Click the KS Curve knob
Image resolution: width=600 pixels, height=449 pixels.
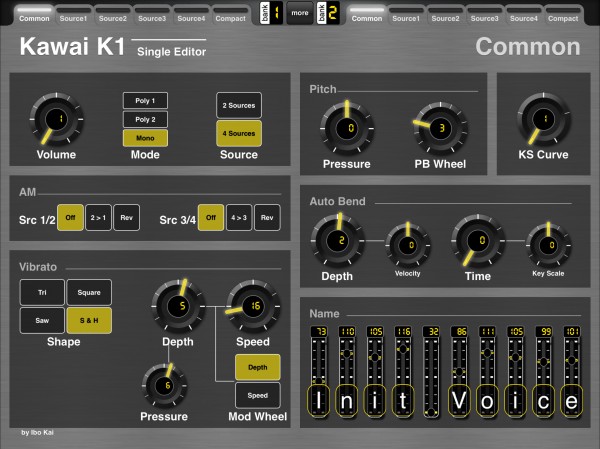coord(544,119)
